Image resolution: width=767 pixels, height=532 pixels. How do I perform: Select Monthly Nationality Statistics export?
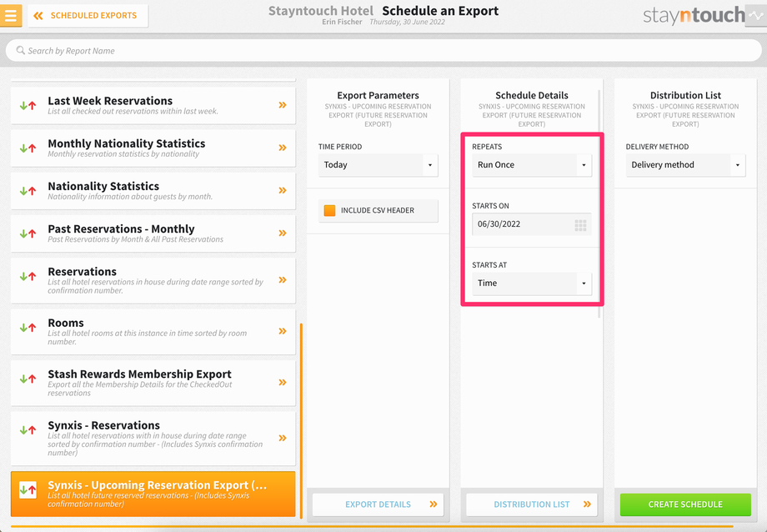coord(153,148)
